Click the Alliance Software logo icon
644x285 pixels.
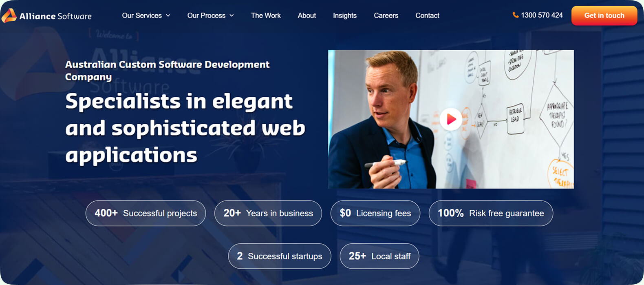coord(9,16)
